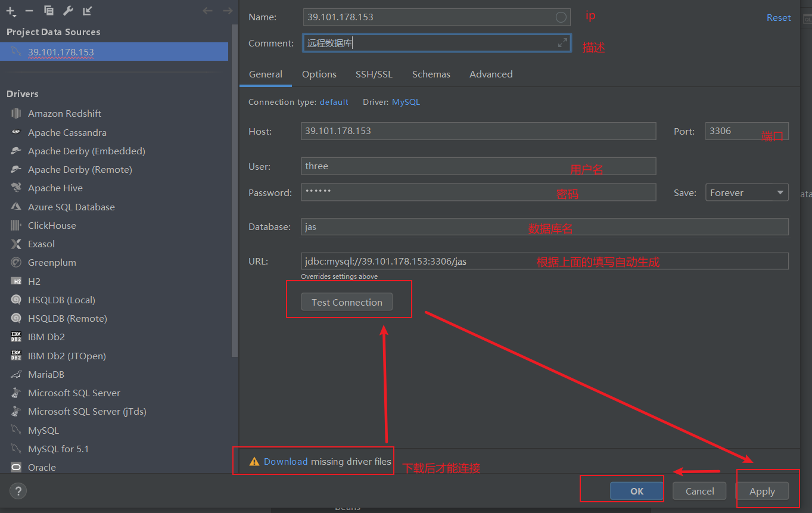Image resolution: width=812 pixels, height=513 pixels.
Task: Click the Apply button
Action: 762,491
